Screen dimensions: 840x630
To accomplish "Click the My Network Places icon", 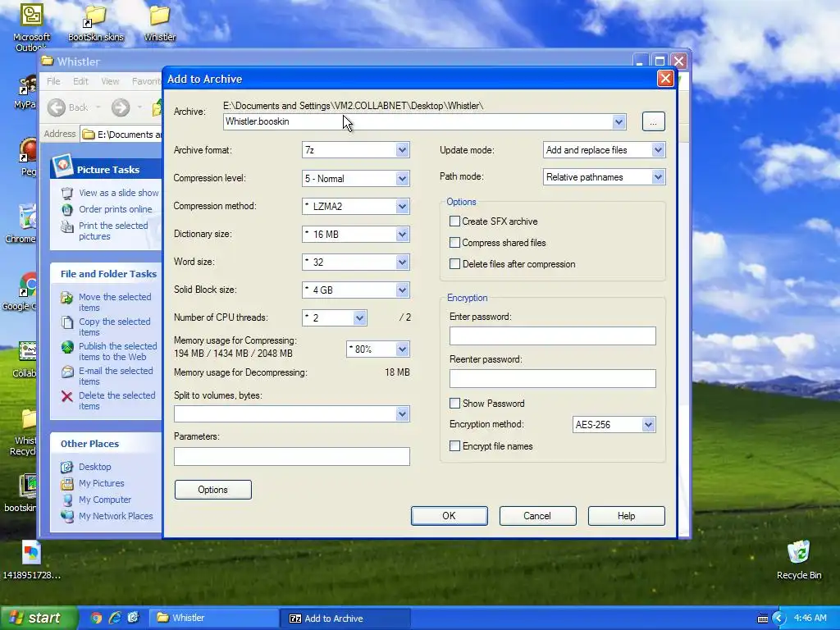I will (x=67, y=517).
